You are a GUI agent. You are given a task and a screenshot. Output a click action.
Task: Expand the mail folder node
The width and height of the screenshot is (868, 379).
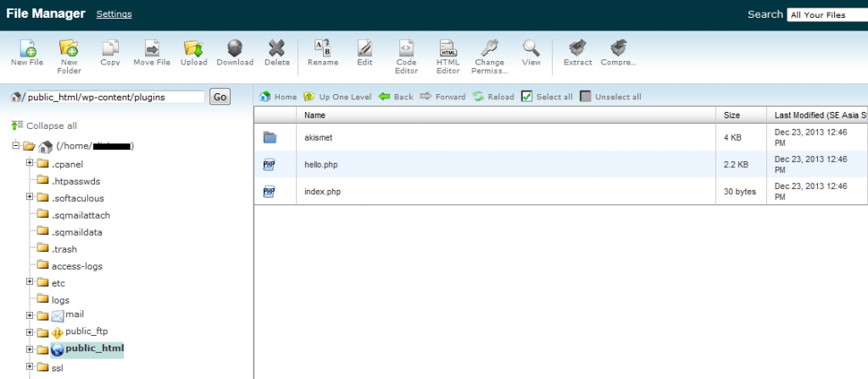30,315
